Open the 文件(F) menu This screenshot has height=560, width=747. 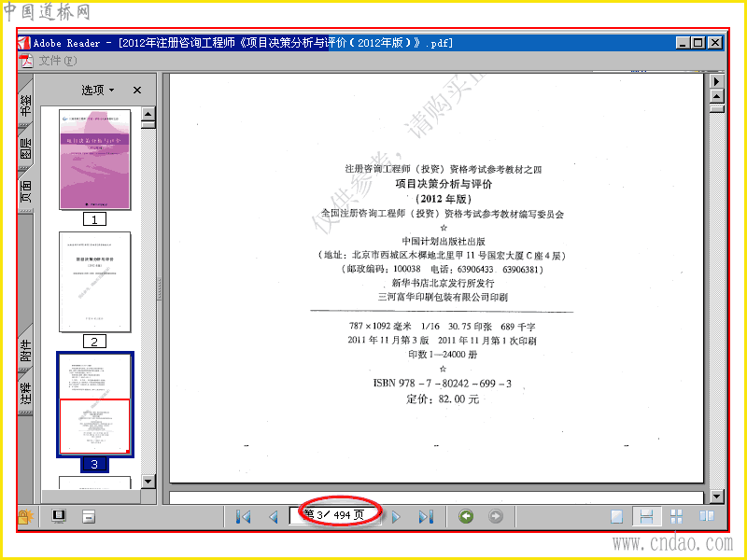(57, 61)
